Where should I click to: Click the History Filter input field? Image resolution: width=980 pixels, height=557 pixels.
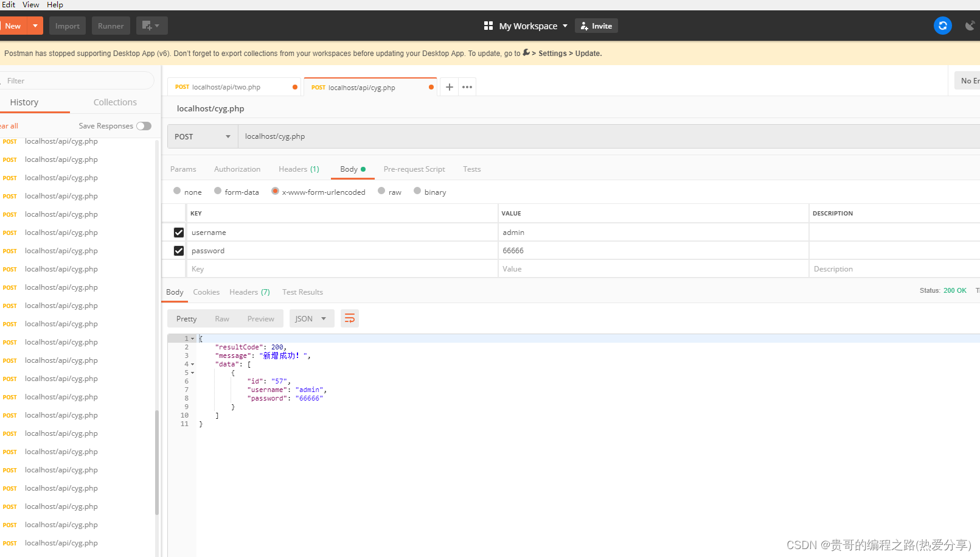pyautogui.click(x=78, y=81)
